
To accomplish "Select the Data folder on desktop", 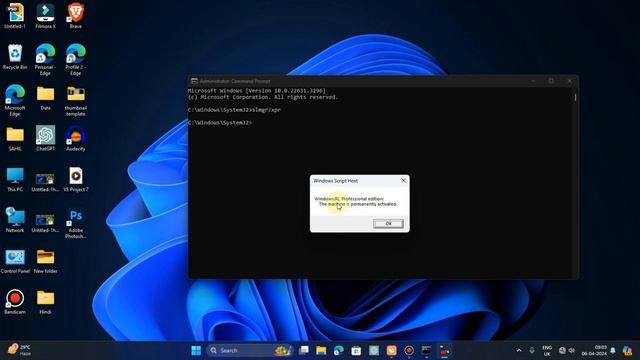I will tap(45, 98).
